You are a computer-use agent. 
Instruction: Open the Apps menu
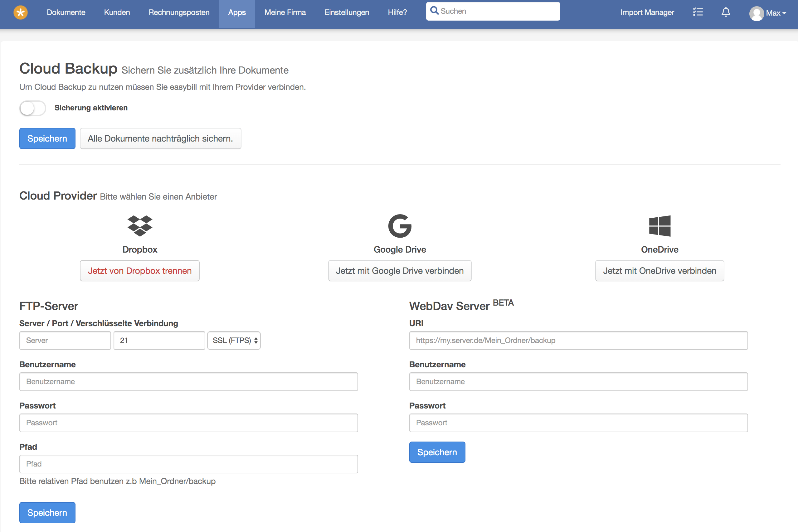click(x=236, y=12)
